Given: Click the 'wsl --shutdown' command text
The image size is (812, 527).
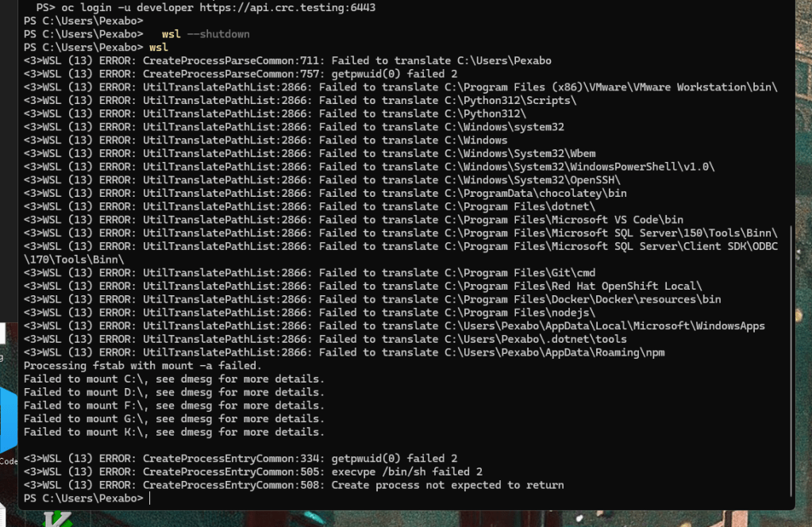Looking at the screenshot, I should click(x=206, y=34).
